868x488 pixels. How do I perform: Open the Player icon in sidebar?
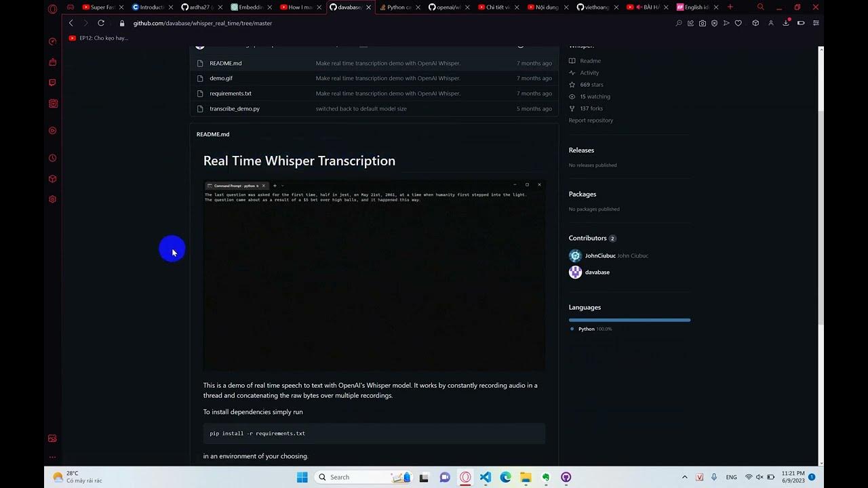click(53, 131)
